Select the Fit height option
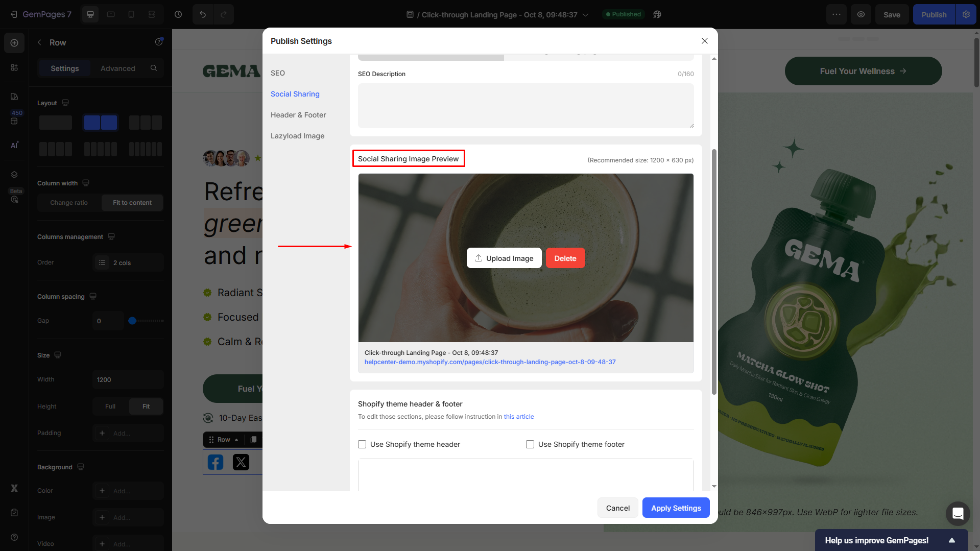 point(146,406)
